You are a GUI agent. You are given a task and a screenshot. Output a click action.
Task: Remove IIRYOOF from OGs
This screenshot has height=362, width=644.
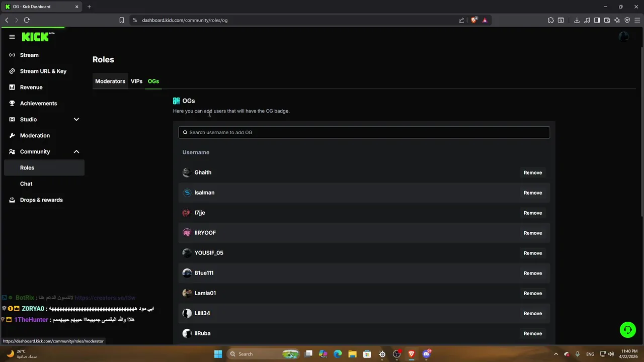click(533, 233)
